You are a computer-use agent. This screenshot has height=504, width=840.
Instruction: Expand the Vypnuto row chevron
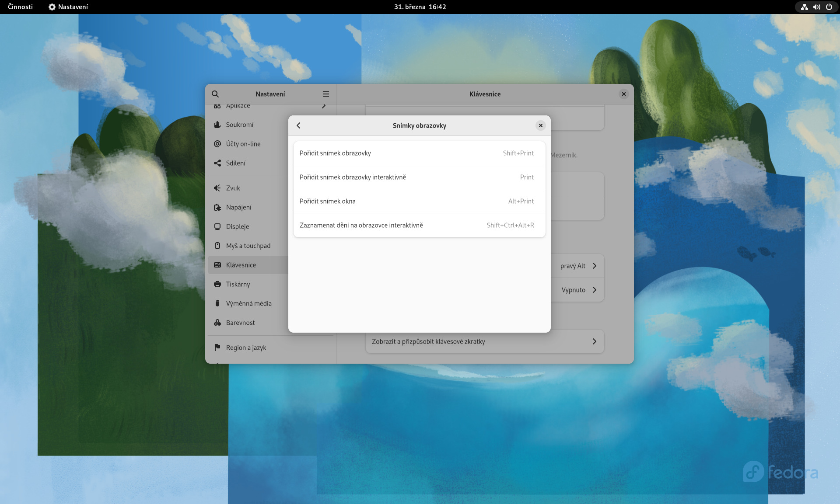[x=594, y=290]
